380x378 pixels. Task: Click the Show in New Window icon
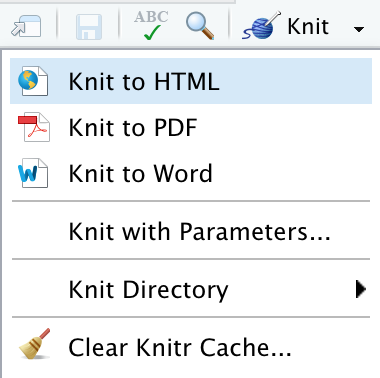click(26, 26)
